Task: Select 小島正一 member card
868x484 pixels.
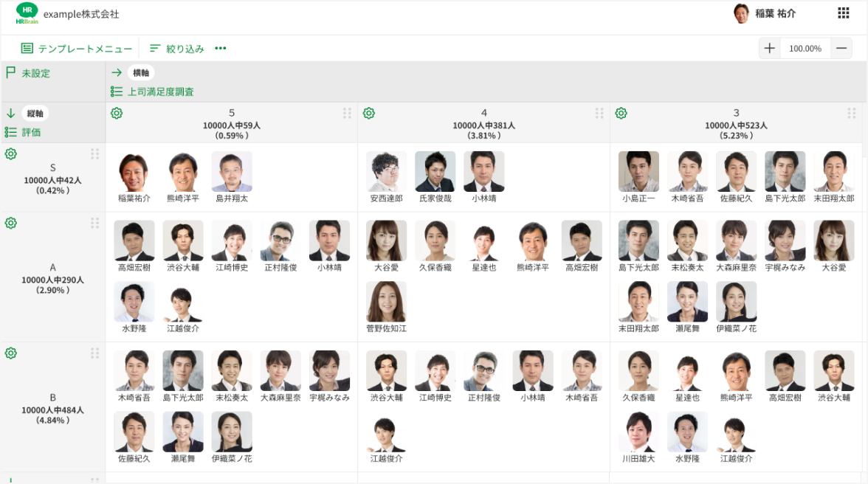Action: 639,177
